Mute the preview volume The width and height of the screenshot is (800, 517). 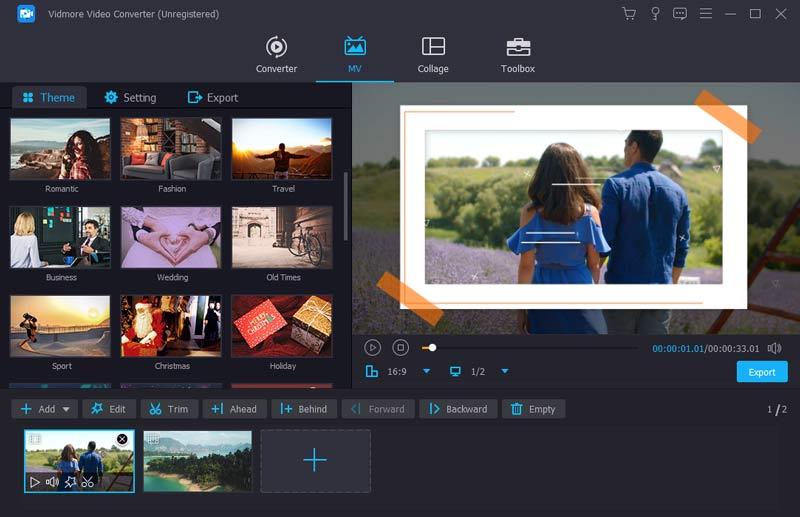[x=775, y=348]
